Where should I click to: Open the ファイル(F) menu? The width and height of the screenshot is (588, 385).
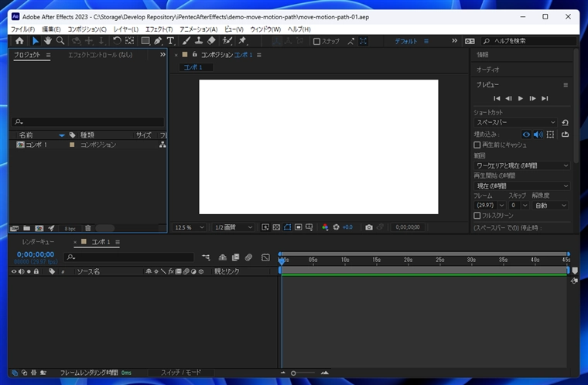click(23, 29)
